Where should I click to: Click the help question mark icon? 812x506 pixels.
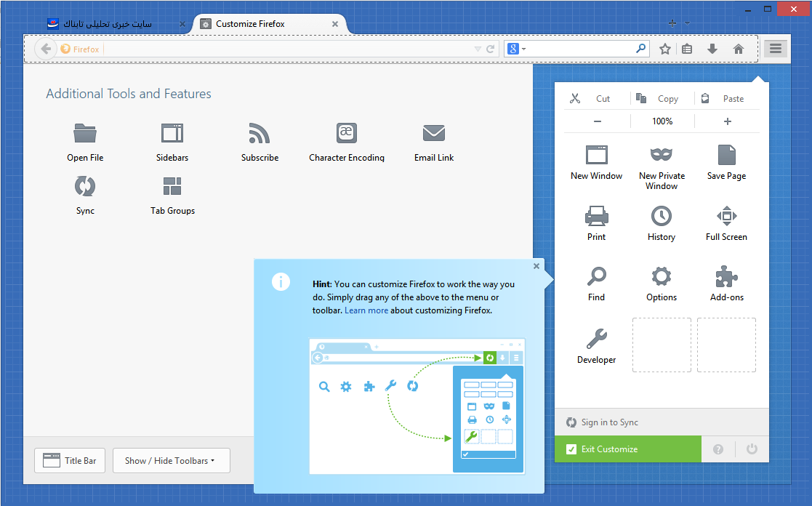click(x=717, y=449)
